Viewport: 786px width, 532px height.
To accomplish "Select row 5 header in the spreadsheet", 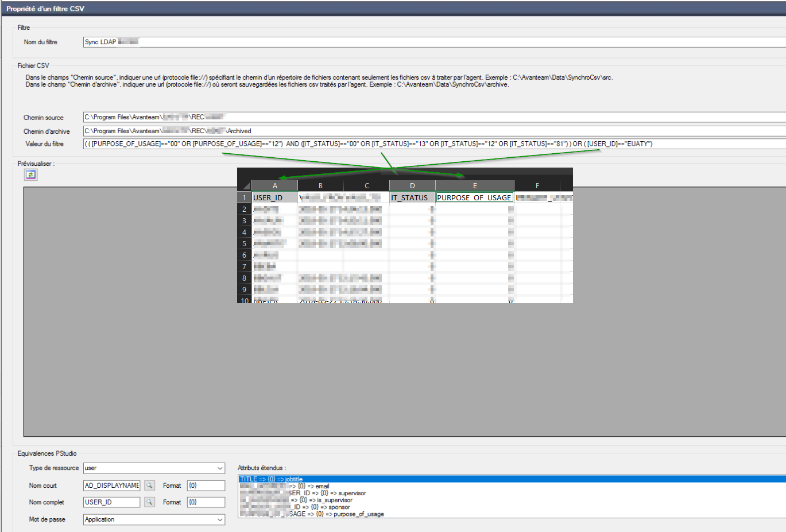I will [244, 243].
